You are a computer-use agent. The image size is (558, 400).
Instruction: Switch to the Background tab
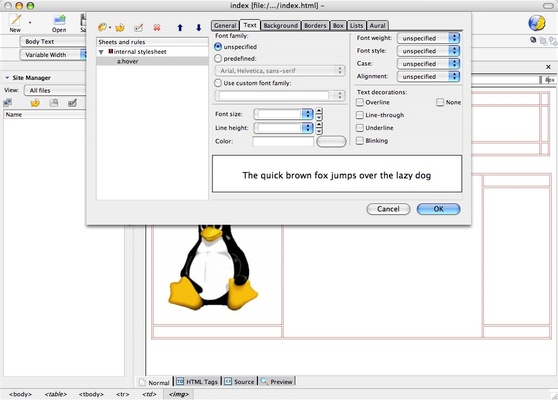tap(281, 26)
